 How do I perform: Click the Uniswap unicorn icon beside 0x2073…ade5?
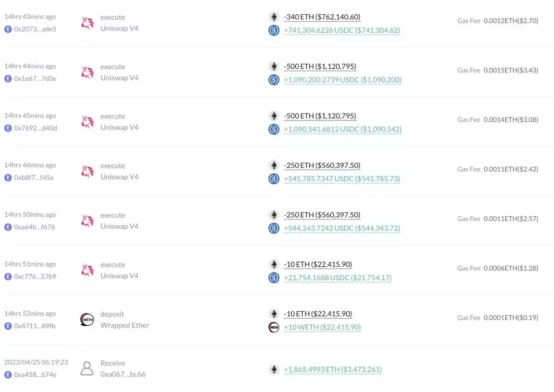pos(87,23)
